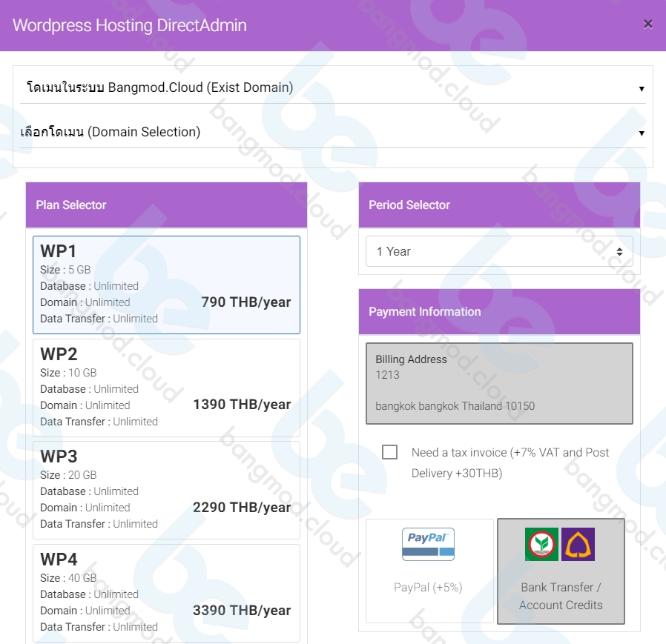Click the Exist Domain dropdown arrow icon
Image resolution: width=666 pixels, height=644 pixels.
point(642,89)
